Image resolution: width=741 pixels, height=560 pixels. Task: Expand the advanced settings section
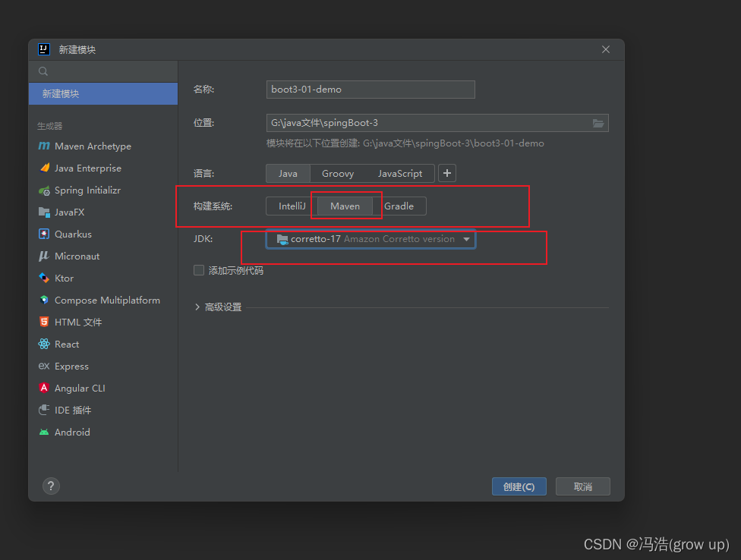tap(197, 307)
